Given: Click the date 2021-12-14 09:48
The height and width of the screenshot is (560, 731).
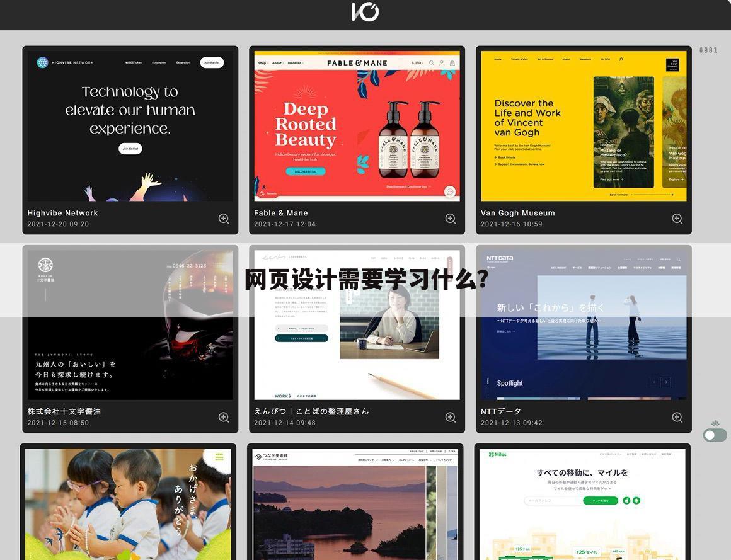Looking at the screenshot, I should pyautogui.click(x=284, y=423).
